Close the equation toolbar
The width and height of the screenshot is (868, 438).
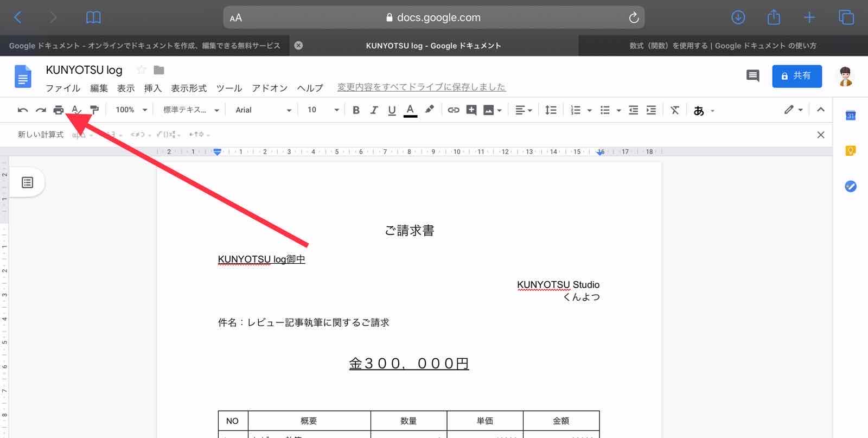pyautogui.click(x=821, y=135)
